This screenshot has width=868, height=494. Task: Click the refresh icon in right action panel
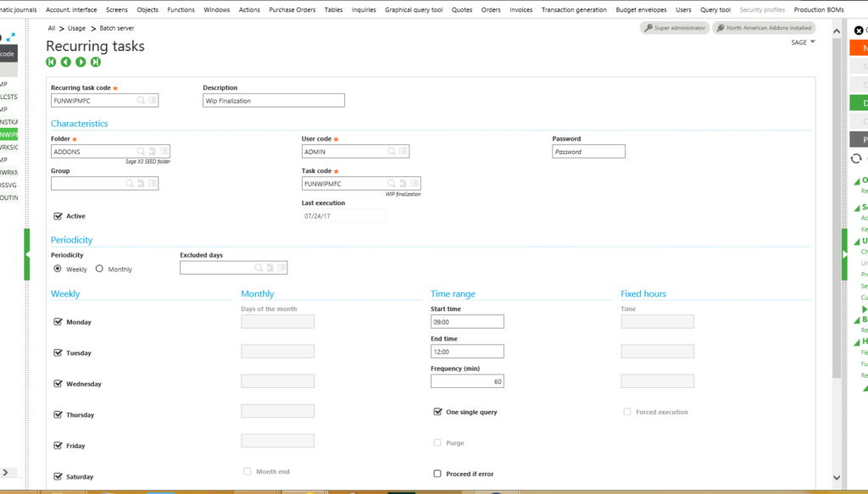854,158
